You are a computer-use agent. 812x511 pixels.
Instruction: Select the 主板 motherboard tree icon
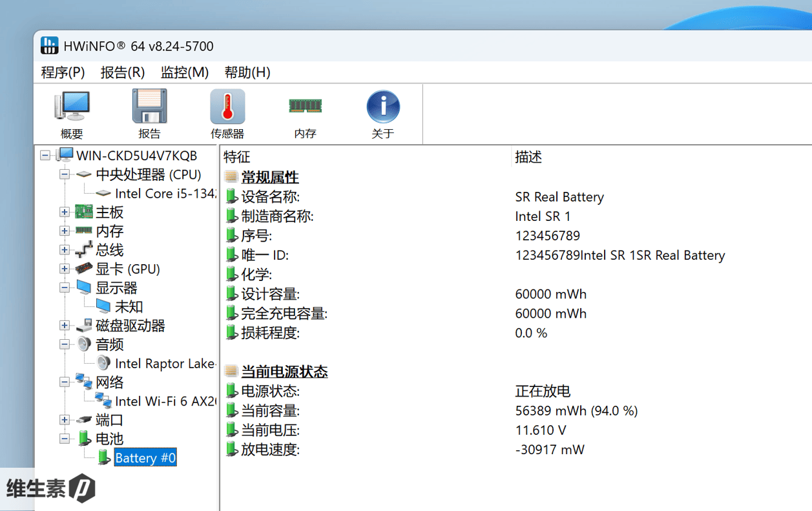84,212
